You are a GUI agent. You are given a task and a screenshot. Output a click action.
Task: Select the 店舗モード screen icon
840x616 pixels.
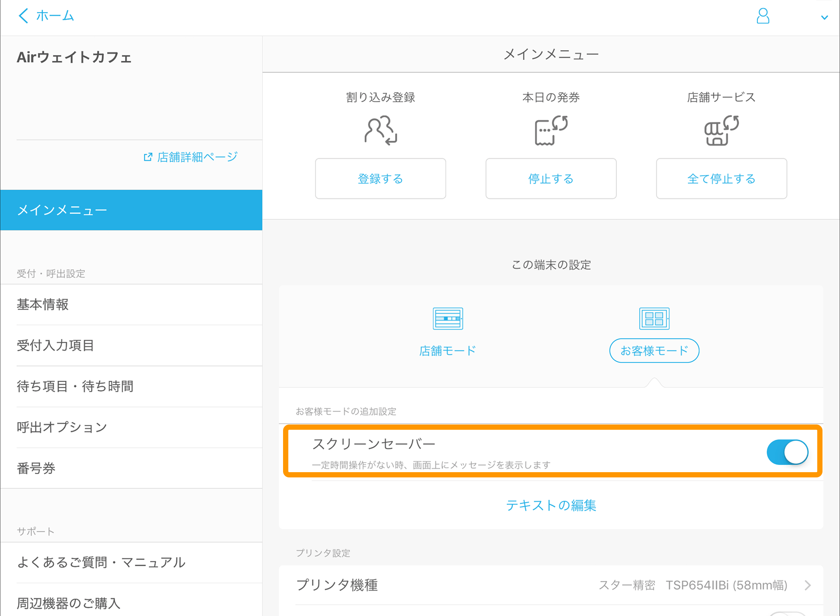[x=448, y=318]
